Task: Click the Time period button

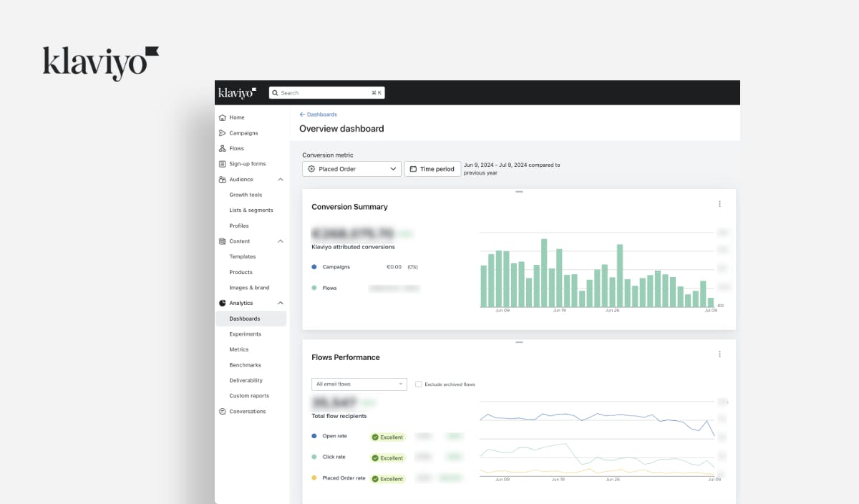Action: (x=432, y=169)
